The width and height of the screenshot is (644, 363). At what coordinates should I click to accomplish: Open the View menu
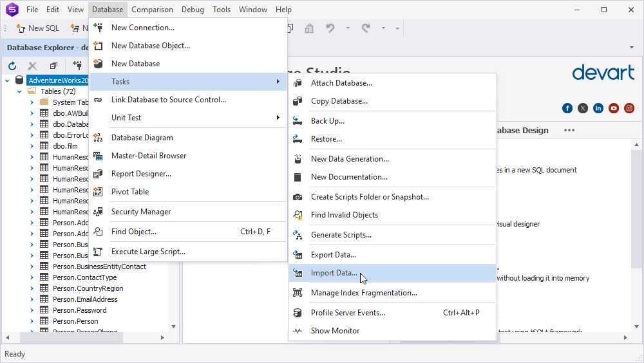point(75,10)
